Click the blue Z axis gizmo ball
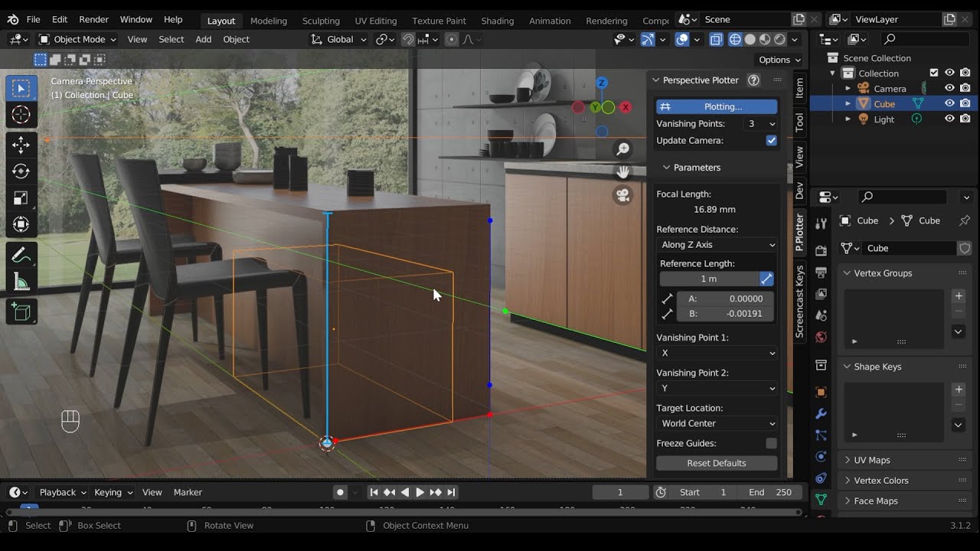 pos(602,83)
